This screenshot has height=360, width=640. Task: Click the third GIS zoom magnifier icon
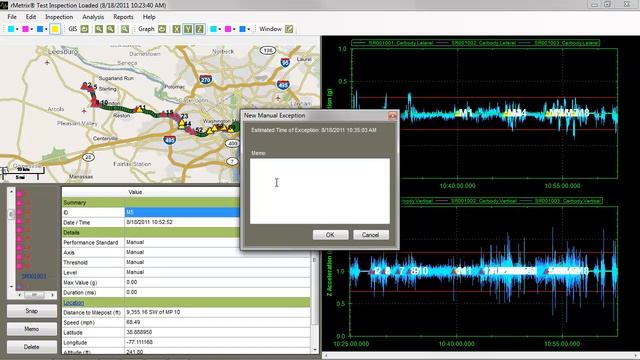(x=125, y=29)
